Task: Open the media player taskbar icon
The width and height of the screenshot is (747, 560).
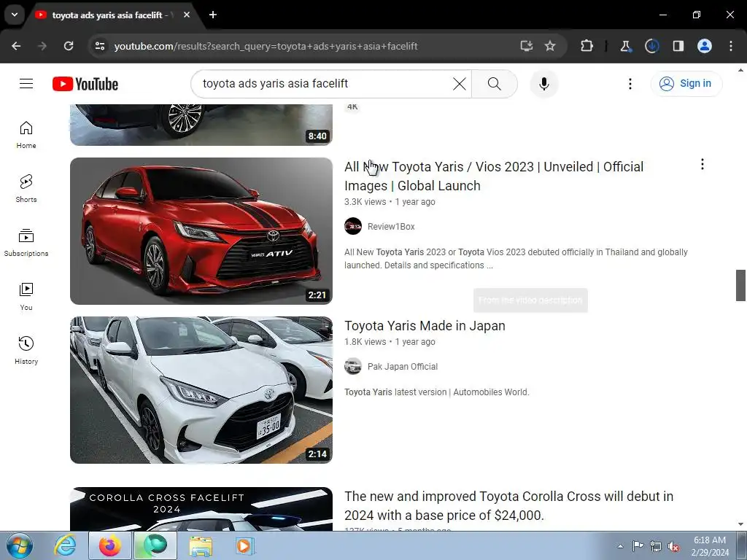Action: 245,545
